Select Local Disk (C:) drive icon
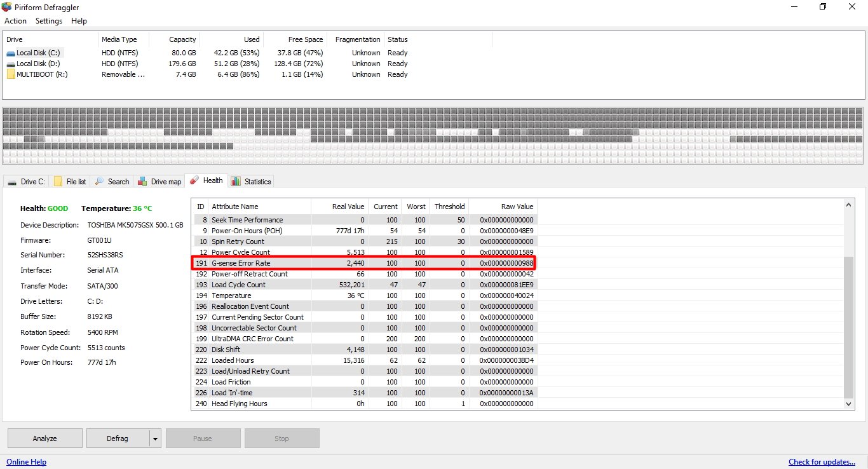The width and height of the screenshot is (868, 469). point(11,53)
